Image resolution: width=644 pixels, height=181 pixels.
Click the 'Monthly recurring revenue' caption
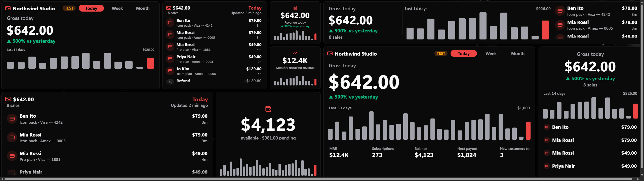pos(295,68)
